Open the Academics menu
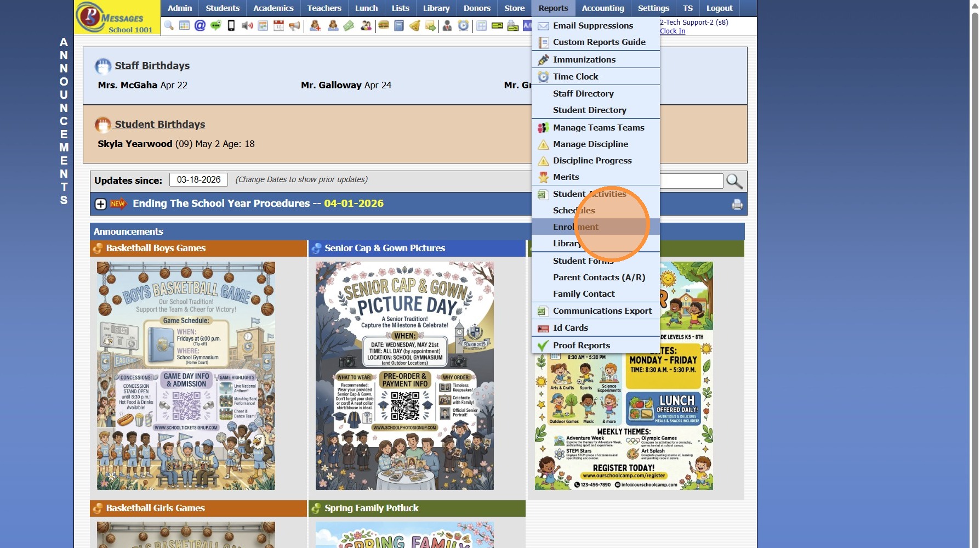 click(x=274, y=8)
